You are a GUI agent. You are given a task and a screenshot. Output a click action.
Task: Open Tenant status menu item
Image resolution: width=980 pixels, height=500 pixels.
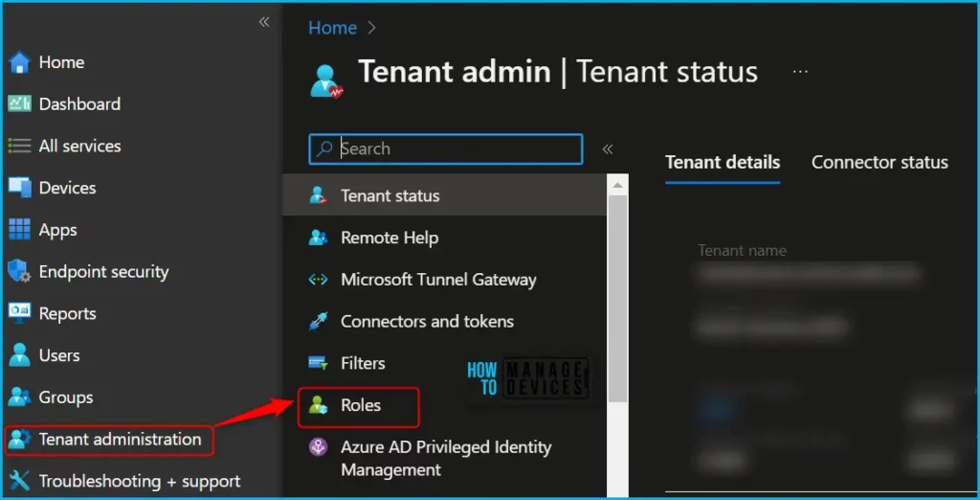coord(445,195)
